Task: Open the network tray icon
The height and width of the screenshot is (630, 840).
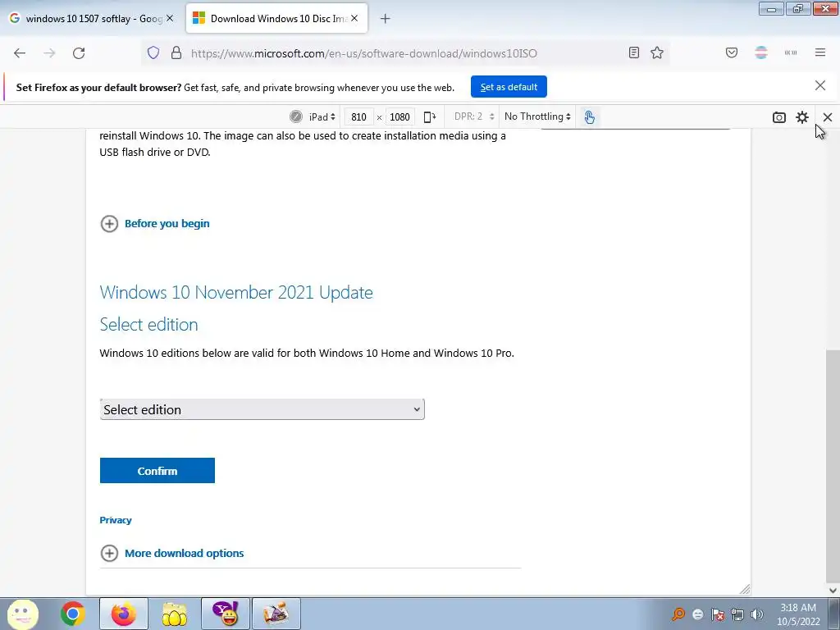Action: click(737, 614)
